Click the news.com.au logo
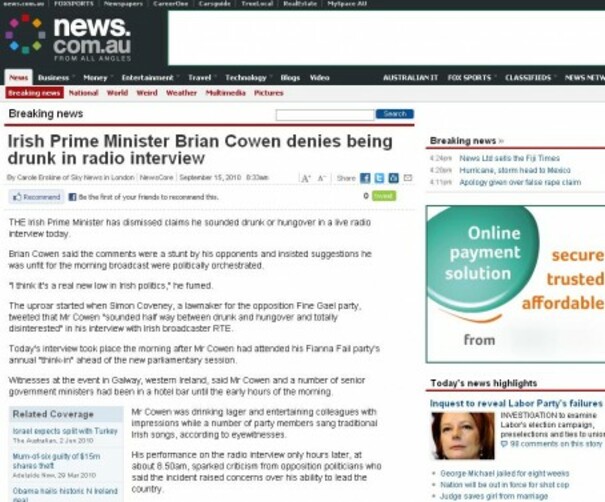 (x=69, y=38)
